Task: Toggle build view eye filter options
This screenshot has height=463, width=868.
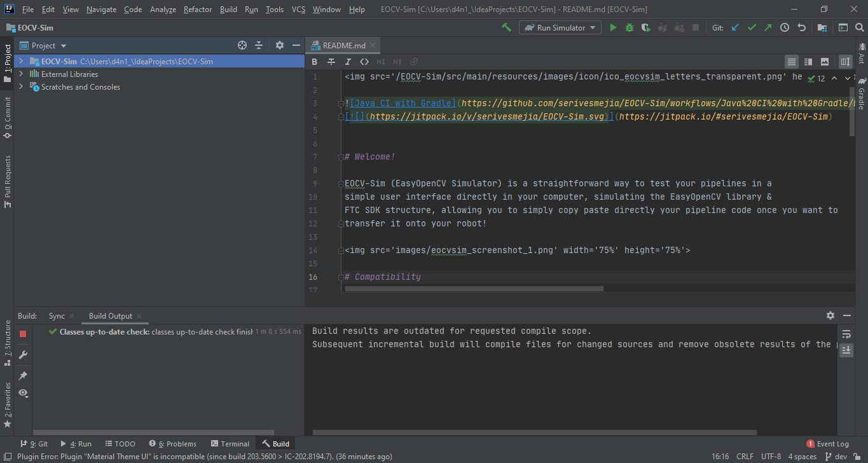Action: point(24,393)
